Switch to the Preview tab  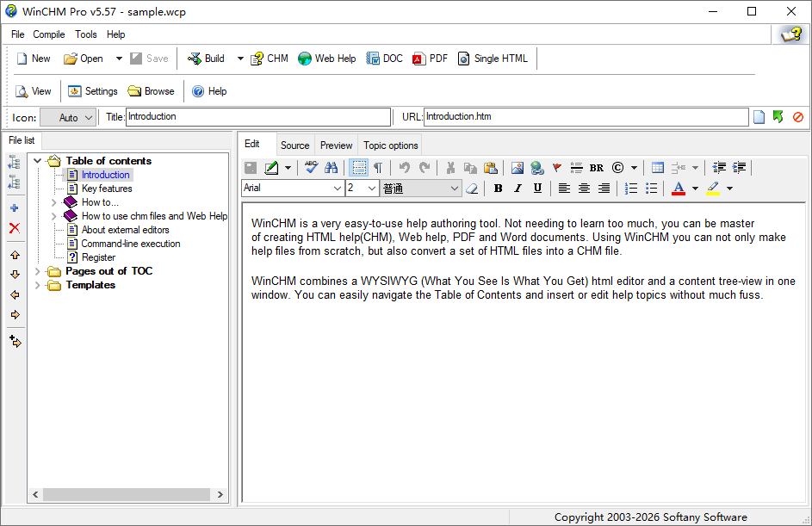click(336, 145)
